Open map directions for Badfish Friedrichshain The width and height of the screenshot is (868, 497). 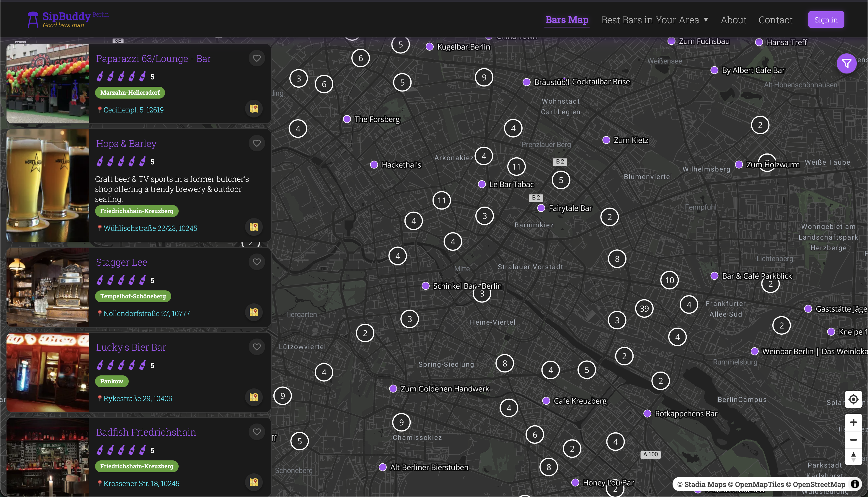254,482
